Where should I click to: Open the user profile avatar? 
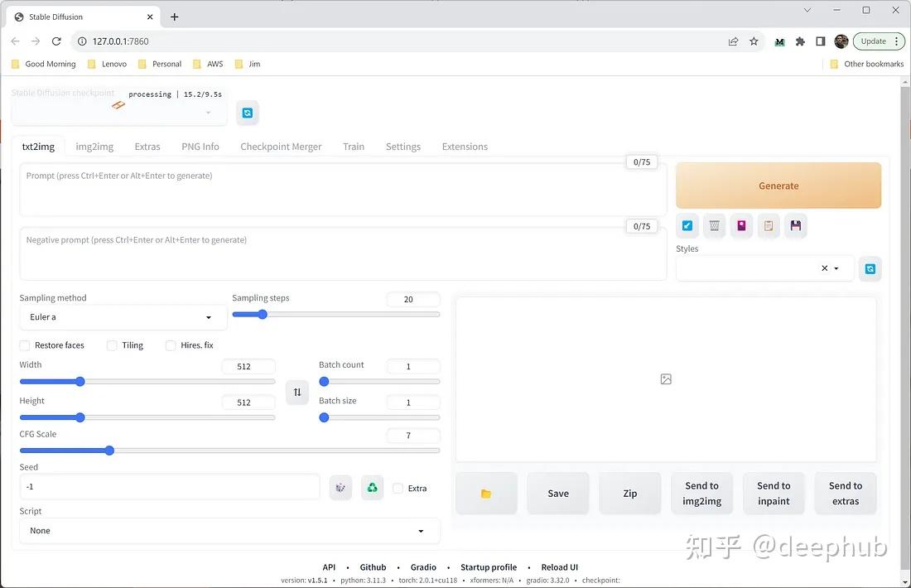[x=841, y=41]
